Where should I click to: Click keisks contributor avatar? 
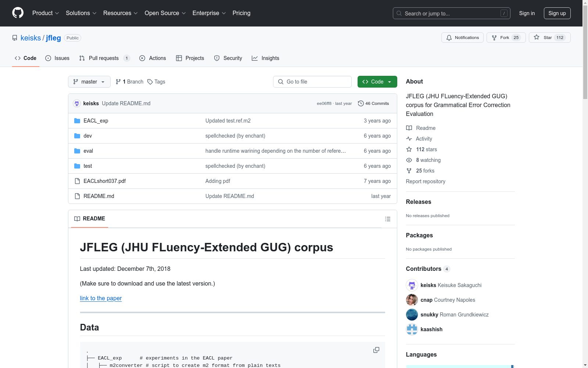pyautogui.click(x=412, y=285)
